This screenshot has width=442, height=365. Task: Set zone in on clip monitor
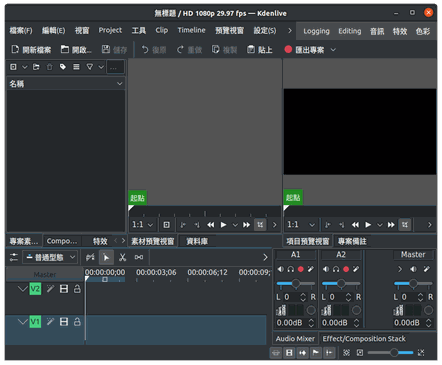point(183,225)
